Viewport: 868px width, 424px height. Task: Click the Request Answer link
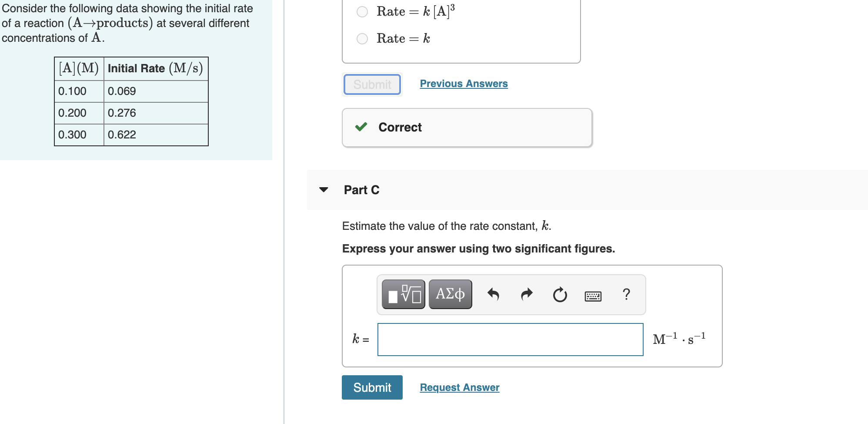pos(460,387)
